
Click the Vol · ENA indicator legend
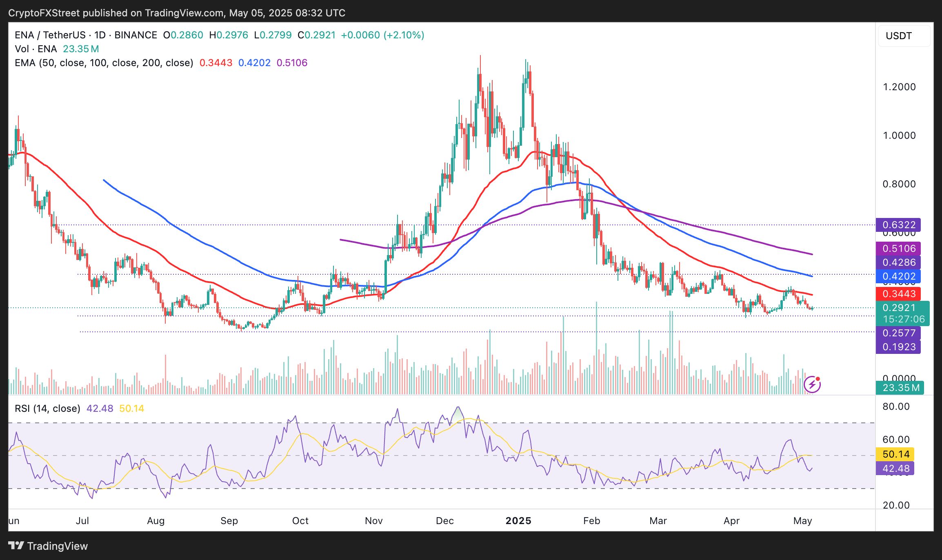tap(36, 49)
